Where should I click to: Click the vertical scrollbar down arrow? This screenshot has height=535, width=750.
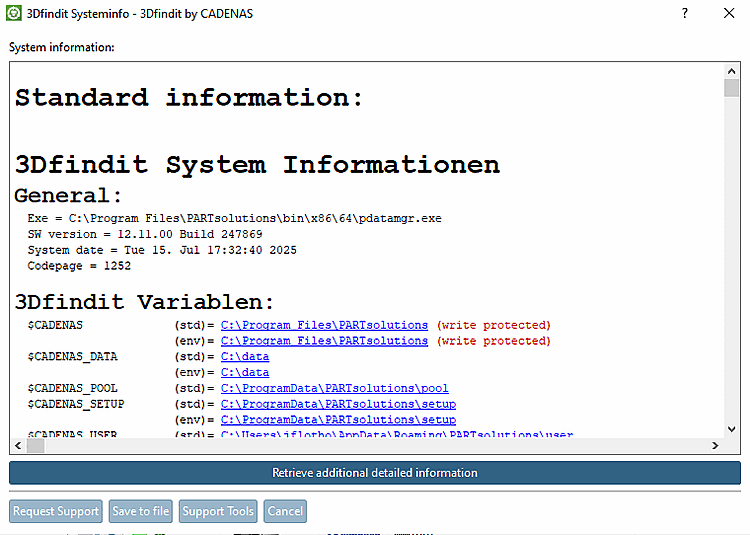731,429
